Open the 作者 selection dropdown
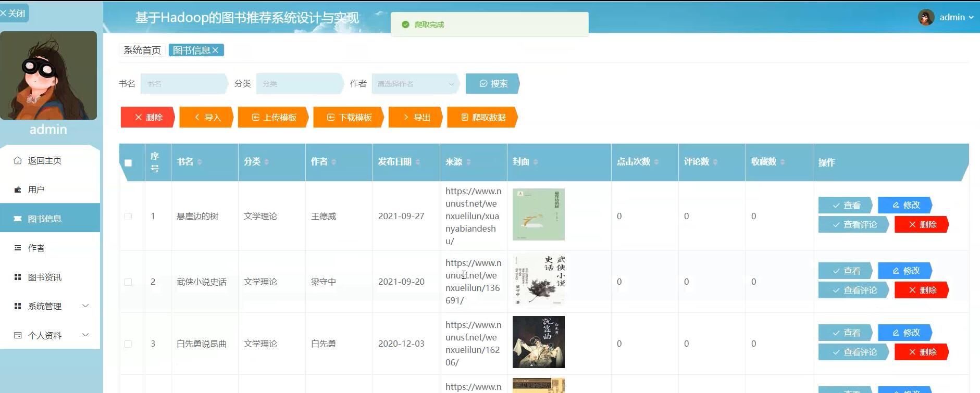 tap(415, 83)
